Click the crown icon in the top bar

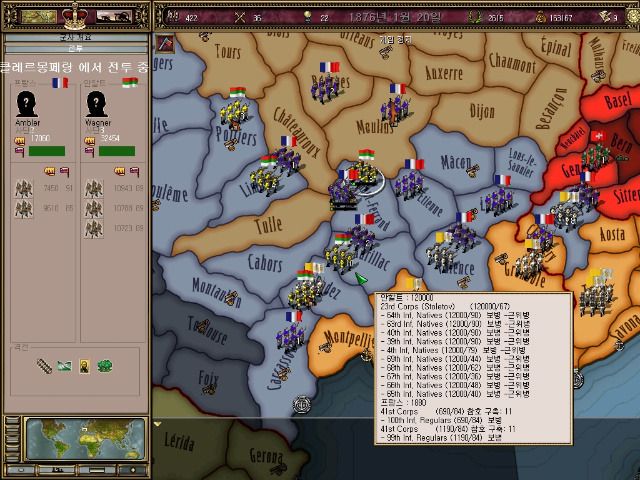[75, 16]
